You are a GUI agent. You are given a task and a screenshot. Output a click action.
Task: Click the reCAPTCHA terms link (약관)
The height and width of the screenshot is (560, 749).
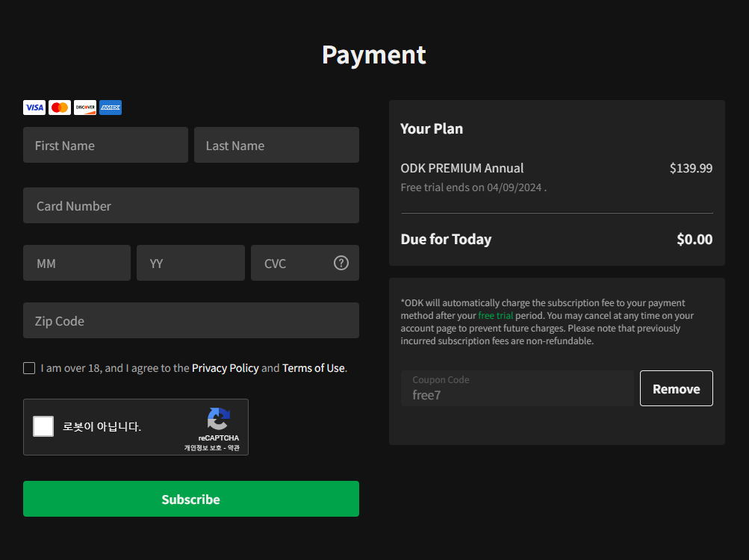pos(234,448)
